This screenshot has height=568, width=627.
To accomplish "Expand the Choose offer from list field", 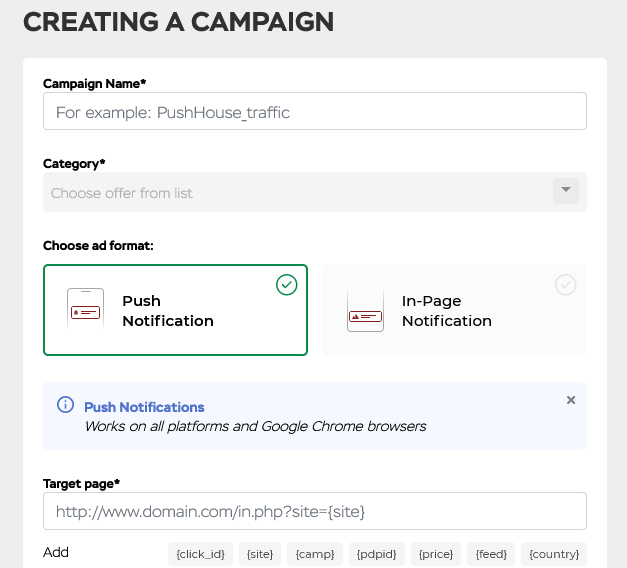I will point(300,192).
